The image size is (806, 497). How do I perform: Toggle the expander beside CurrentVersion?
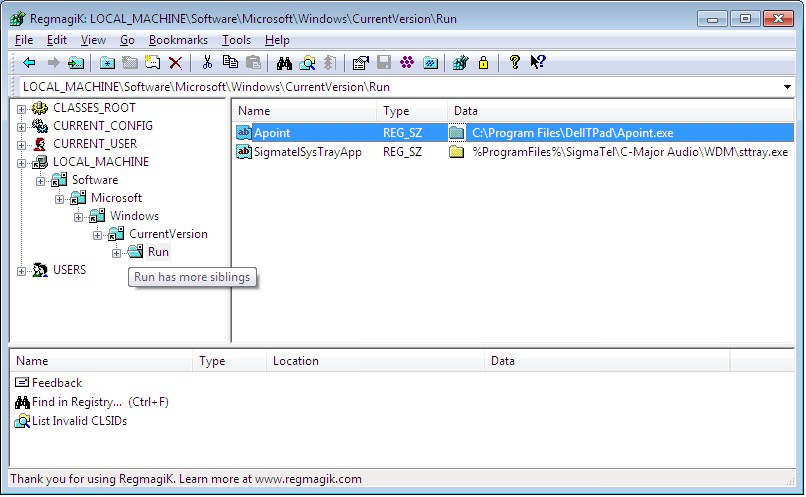click(97, 235)
